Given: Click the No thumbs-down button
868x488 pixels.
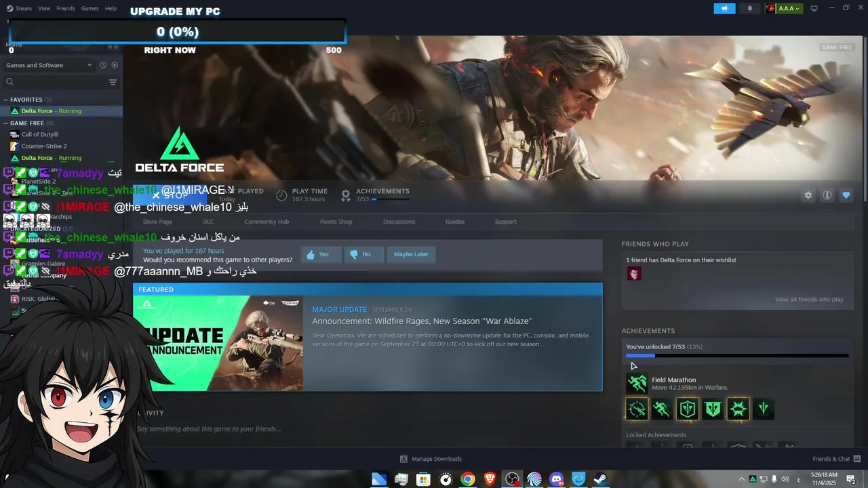Looking at the screenshot, I should [363, 254].
